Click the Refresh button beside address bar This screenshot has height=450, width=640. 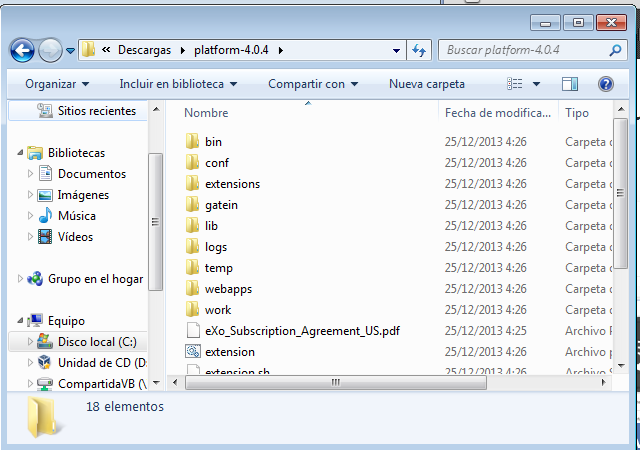(x=420, y=49)
